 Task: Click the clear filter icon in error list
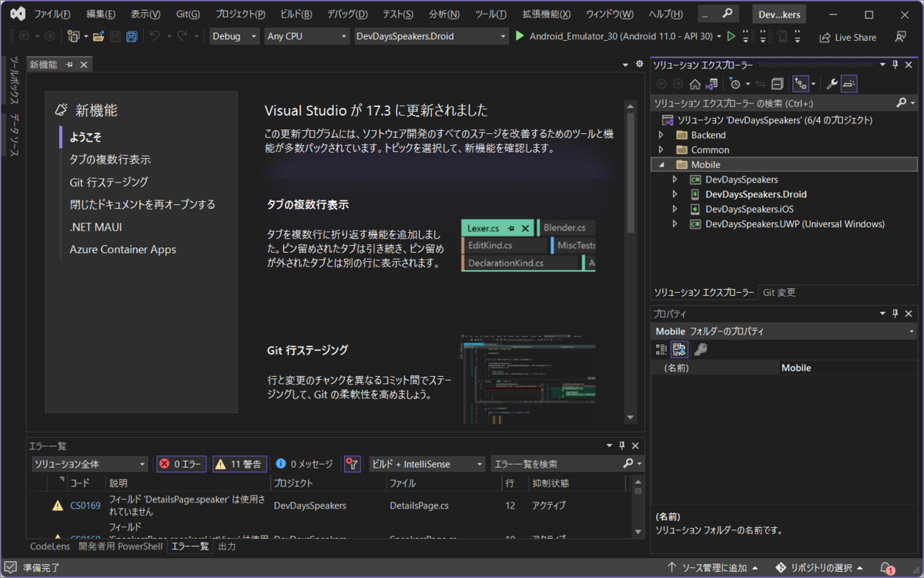[352, 464]
